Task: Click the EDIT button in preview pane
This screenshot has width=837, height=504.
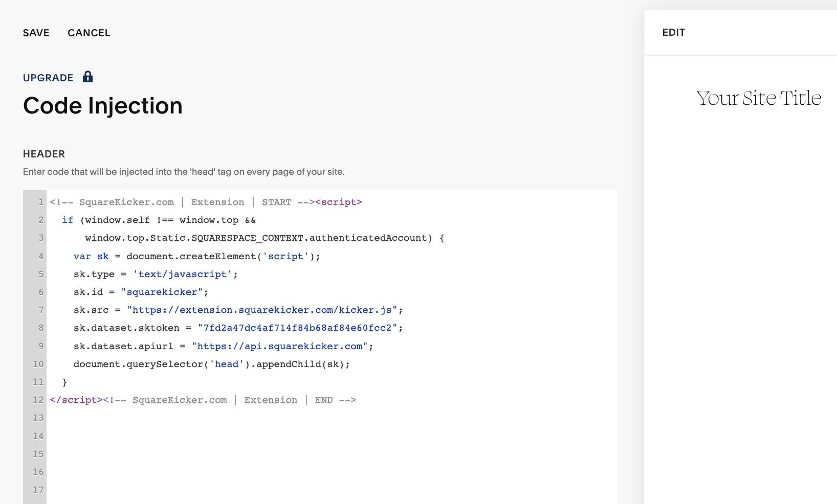Action: pyautogui.click(x=673, y=32)
